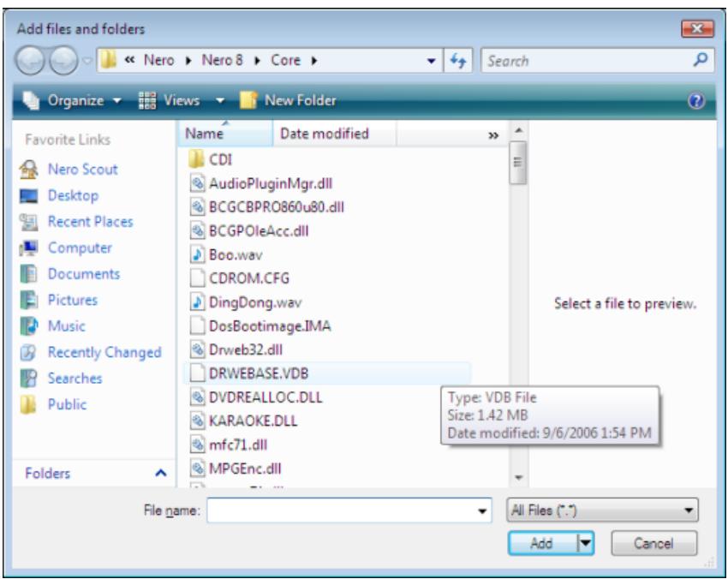Go to Nero in the breadcrumb path
Screen dimensions: 728x579
click(159, 60)
